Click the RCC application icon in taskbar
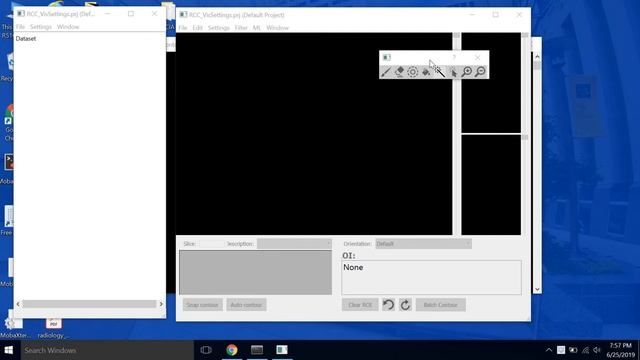The width and height of the screenshot is (640, 360). pyautogui.click(x=282, y=350)
